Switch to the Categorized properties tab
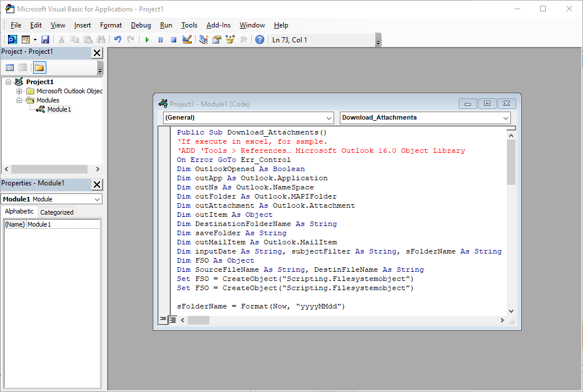 [57, 212]
